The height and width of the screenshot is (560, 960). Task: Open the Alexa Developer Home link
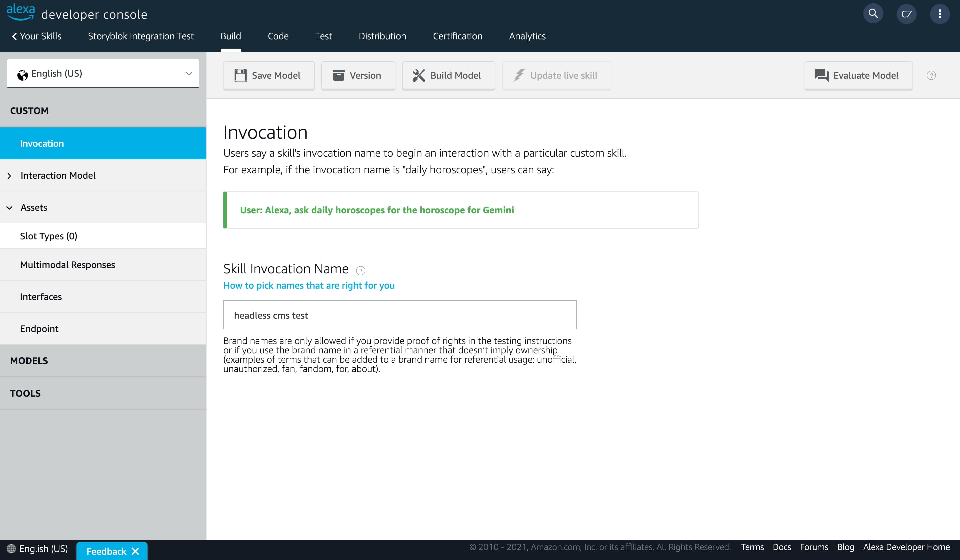tap(906, 547)
